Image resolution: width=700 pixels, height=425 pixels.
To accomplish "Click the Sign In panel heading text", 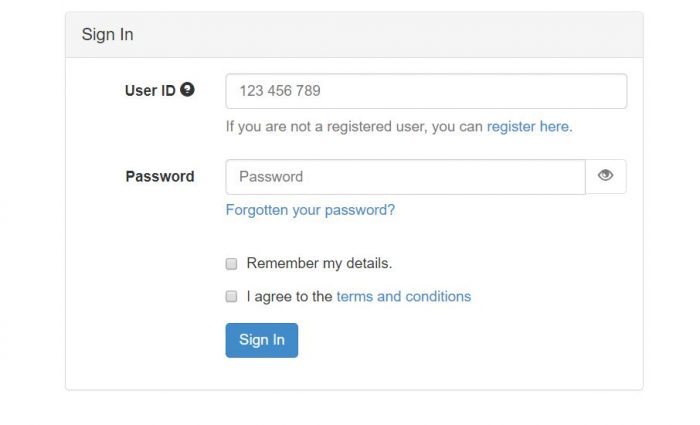I will coord(107,35).
